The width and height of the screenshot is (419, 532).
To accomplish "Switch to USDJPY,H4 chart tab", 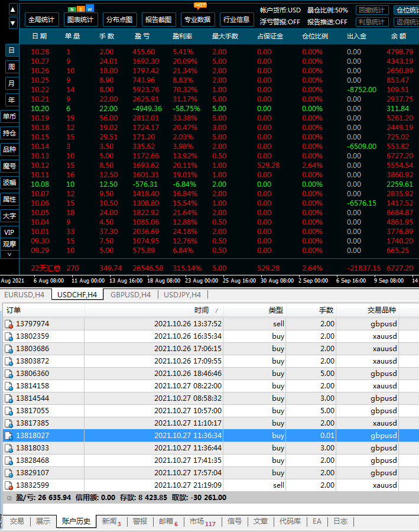I will tap(183, 295).
